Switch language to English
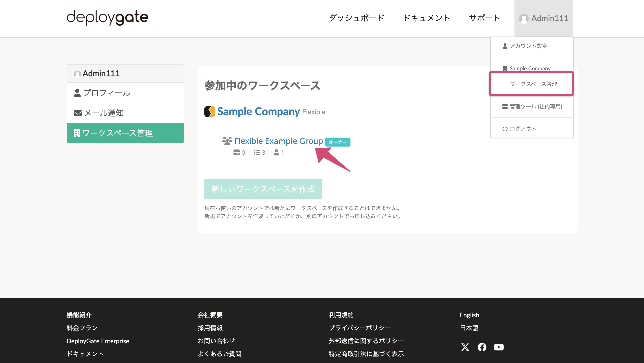The height and width of the screenshot is (363, 644). coord(469,315)
